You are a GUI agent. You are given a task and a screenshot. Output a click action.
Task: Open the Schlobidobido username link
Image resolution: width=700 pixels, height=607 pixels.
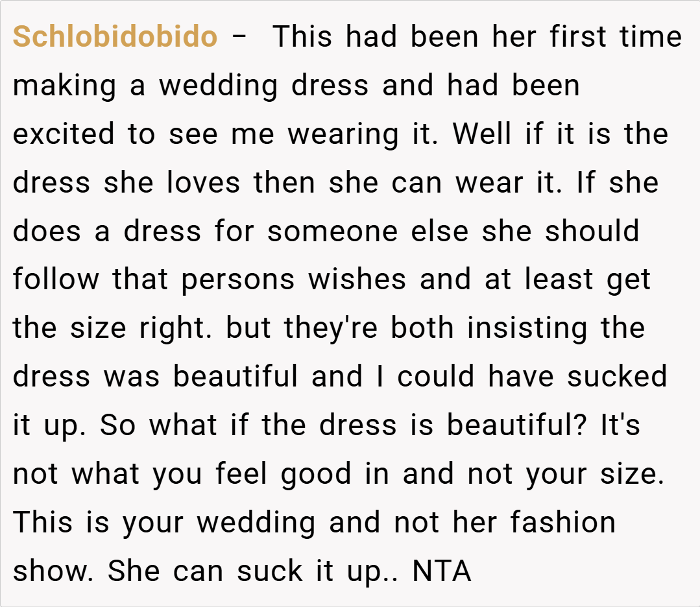[115, 37]
